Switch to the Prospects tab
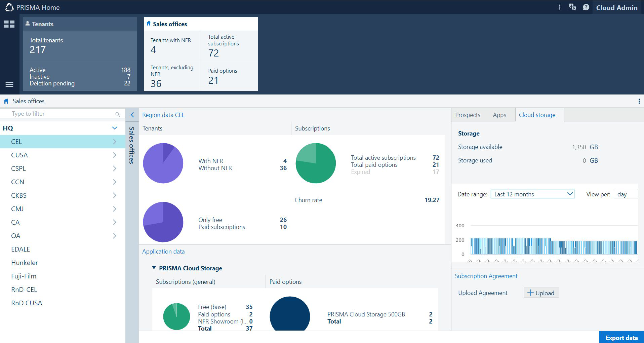This screenshot has width=644, height=343. (x=467, y=115)
